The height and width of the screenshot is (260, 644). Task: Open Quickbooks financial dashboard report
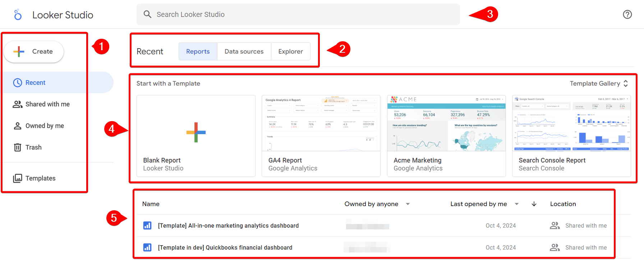[x=225, y=247]
